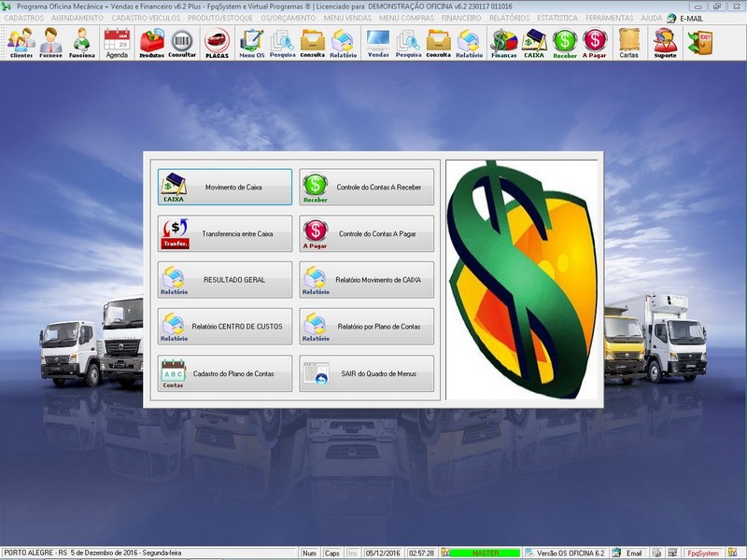
Task: Click Consulta icon in the OS group
Action: click(x=313, y=43)
